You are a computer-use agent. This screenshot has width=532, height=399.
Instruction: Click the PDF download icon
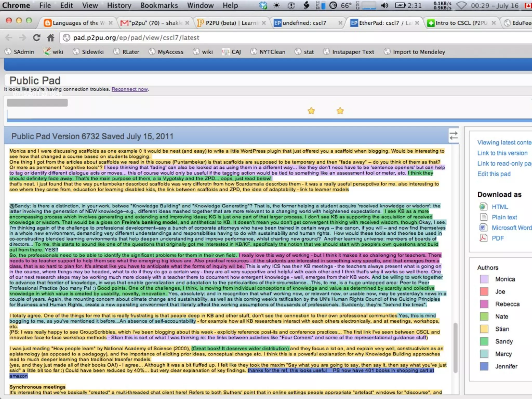[483, 238]
